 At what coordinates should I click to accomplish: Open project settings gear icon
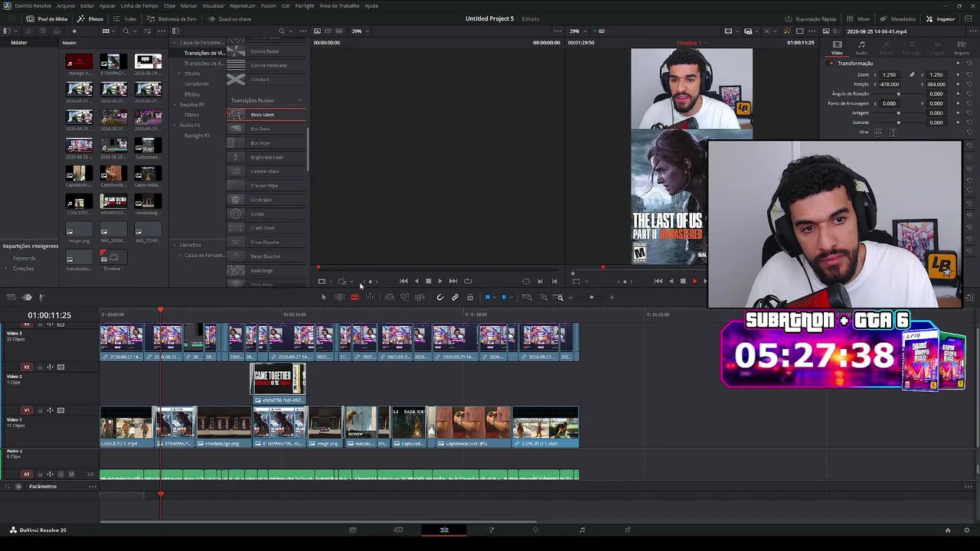pyautogui.click(x=968, y=530)
